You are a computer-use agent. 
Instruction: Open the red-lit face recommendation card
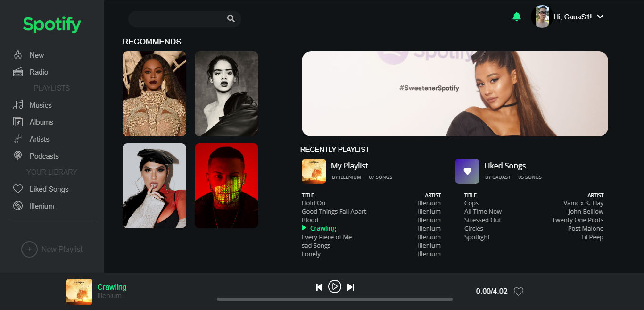[226, 186]
